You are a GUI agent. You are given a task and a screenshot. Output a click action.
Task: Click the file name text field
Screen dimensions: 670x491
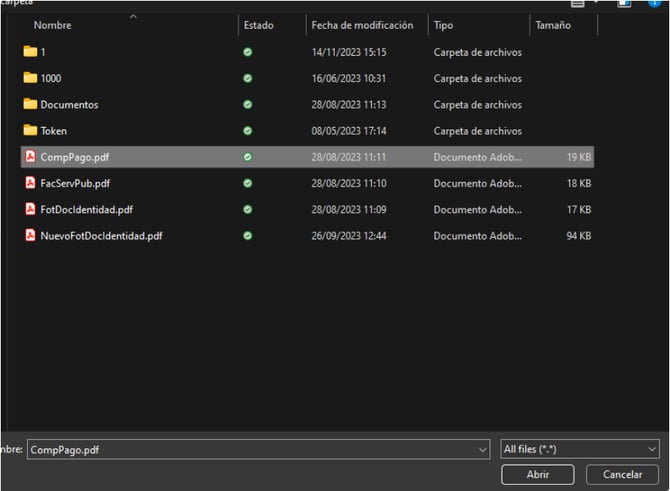[x=250, y=450]
